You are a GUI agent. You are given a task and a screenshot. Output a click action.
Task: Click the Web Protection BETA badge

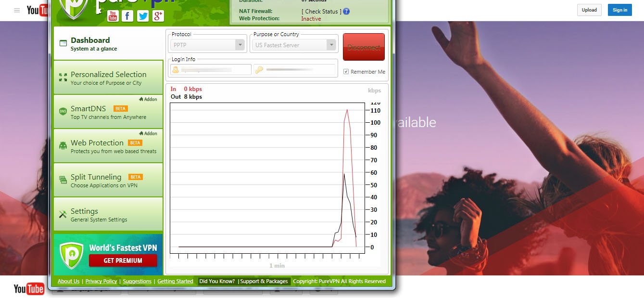click(x=135, y=143)
